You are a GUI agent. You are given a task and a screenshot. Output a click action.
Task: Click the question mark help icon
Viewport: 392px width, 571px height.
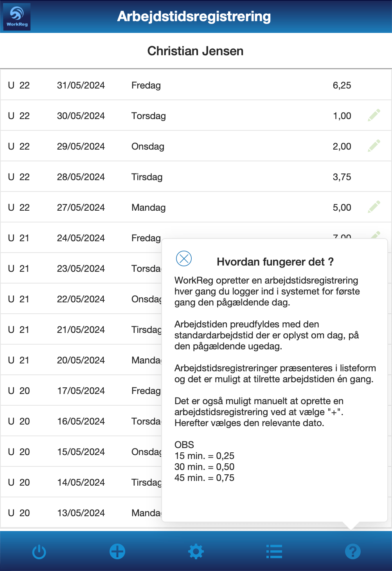coord(352,551)
